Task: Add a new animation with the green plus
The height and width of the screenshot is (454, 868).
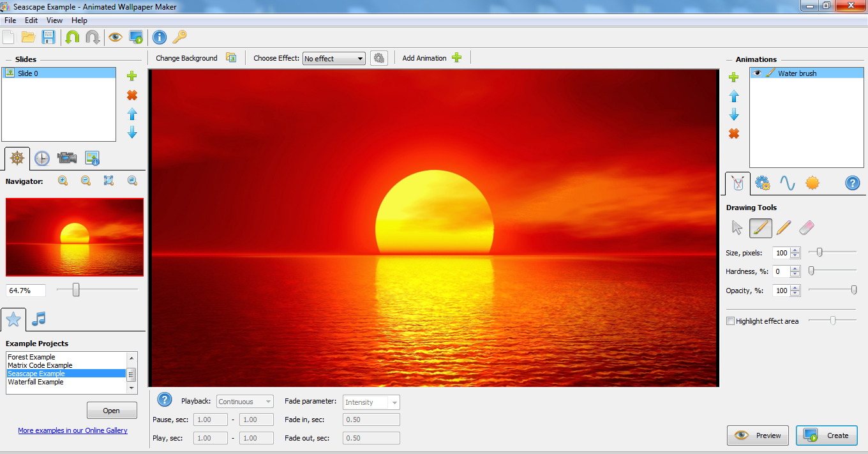Action: (x=733, y=77)
